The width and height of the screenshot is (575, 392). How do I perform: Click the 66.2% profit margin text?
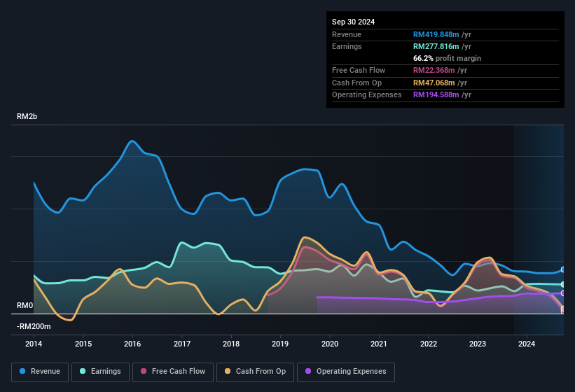click(x=447, y=58)
